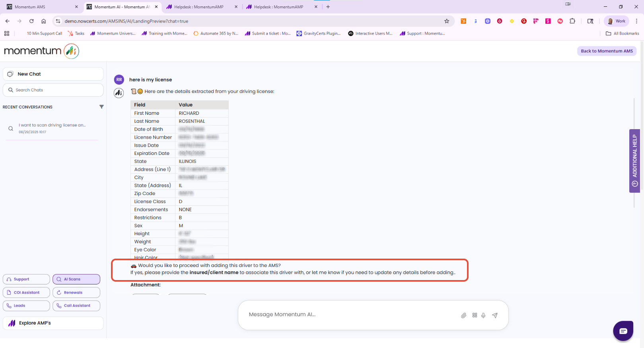Open the Additional Help side panel
Image resolution: width=644 pixels, height=348 pixels.
click(634, 161)
